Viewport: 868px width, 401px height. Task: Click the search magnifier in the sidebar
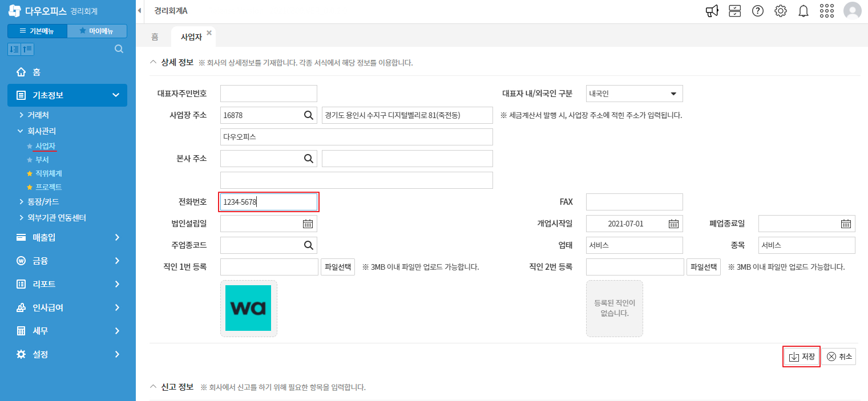[x=118, y=48]
